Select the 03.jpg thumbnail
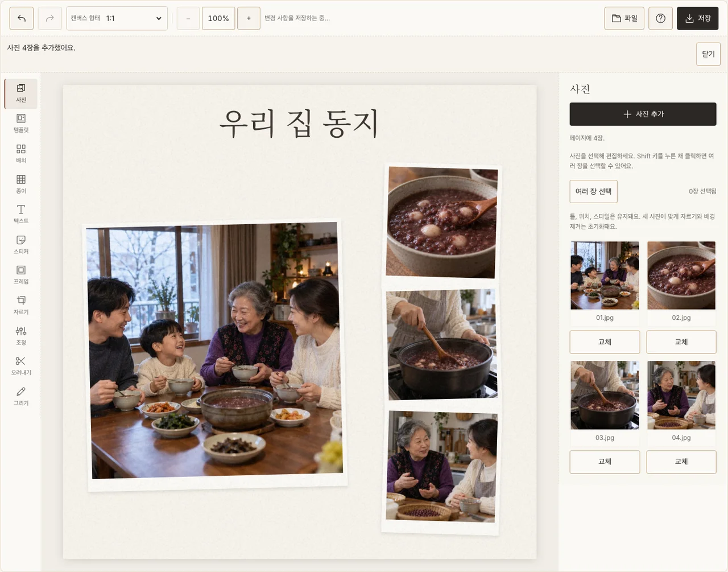 click(x=605, y=395)
